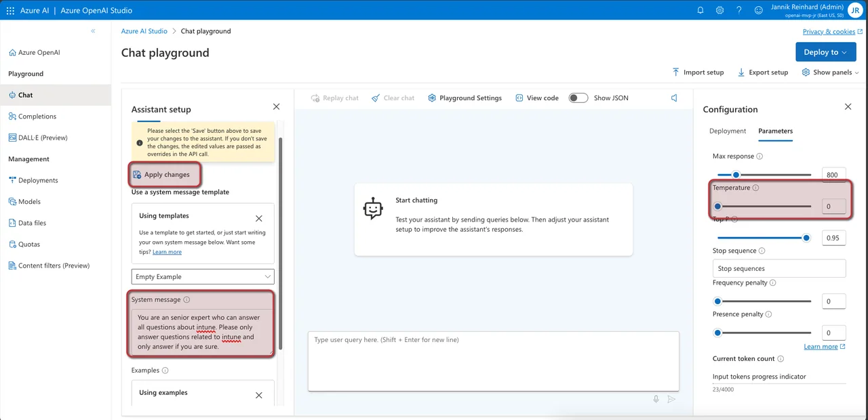Click the user query text box
Image resolution: width=868 pixels, height=420 pixels.
(x=494, y=361)
